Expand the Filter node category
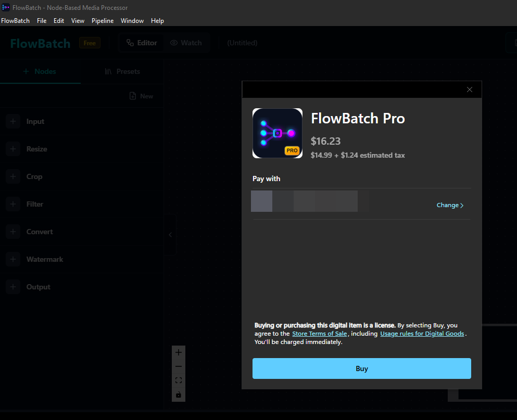 click(x=35, y=204)
